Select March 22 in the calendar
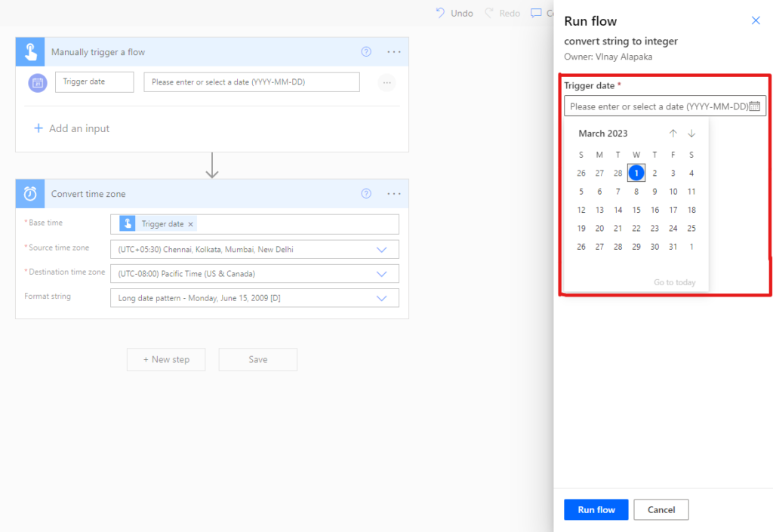This screenshot has width=773, height=532. [x=636, y=228]
